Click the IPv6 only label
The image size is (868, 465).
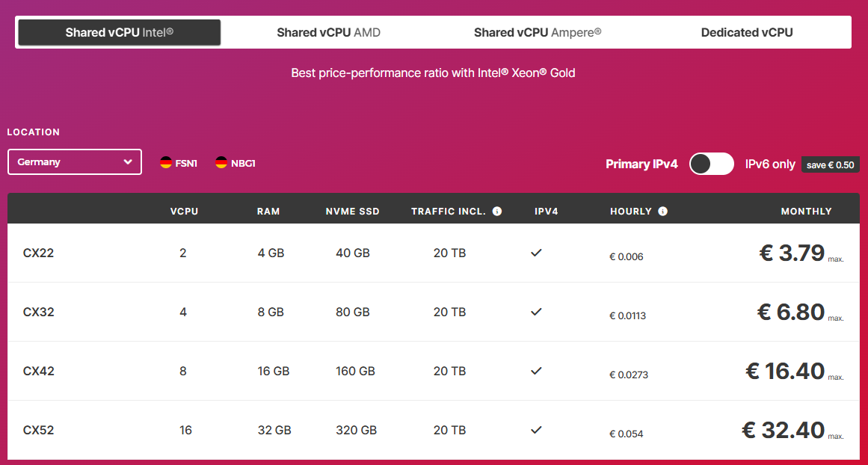(x=770, y=164)
